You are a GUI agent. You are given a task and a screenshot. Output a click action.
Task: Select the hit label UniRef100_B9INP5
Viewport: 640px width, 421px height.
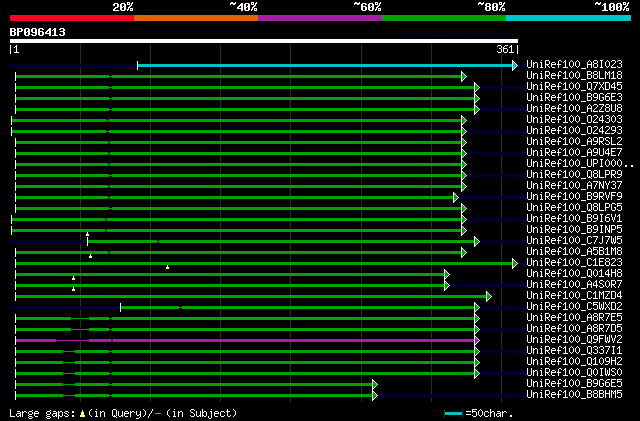click(574, 230)
